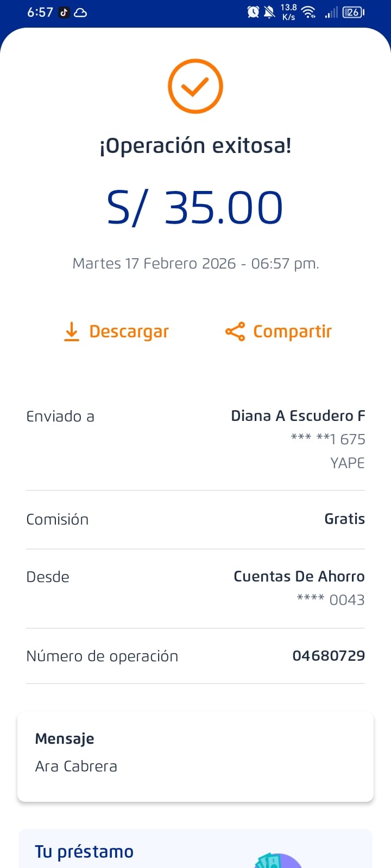Tap the alarm clock status icon

[x=253, y=12]
